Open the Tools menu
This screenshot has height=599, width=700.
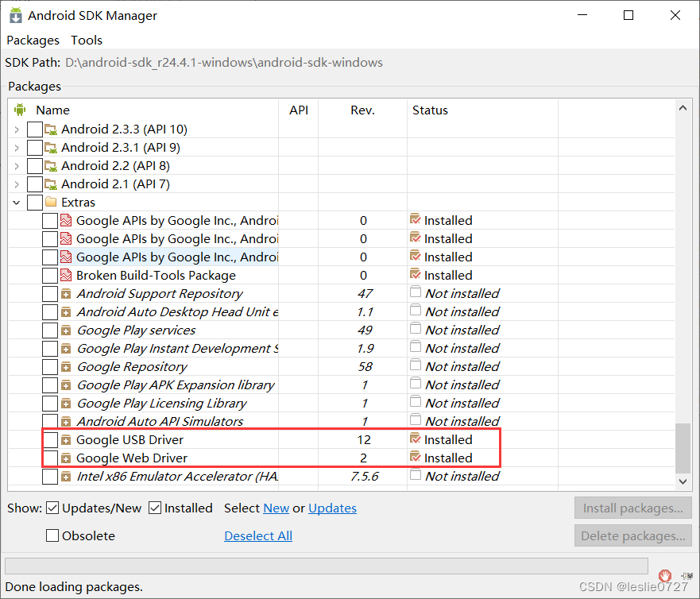(x=87, y=41)
